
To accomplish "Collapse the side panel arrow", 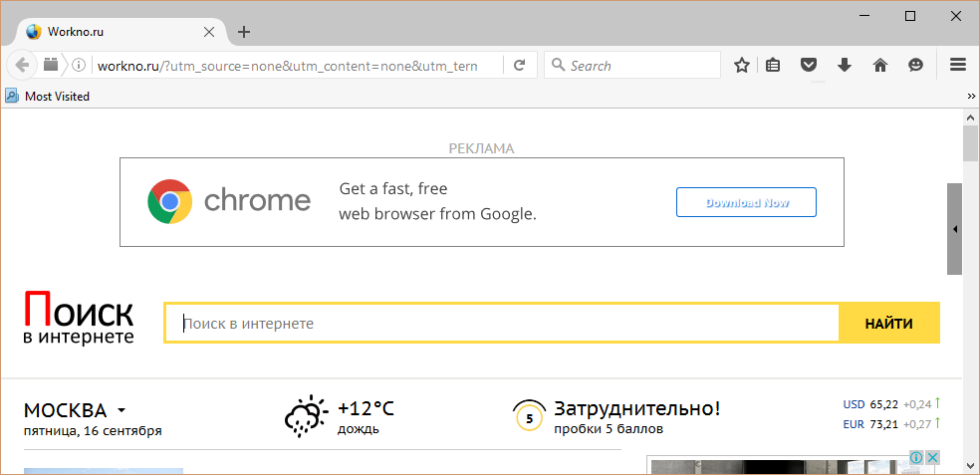I will (x=955, y=229).
